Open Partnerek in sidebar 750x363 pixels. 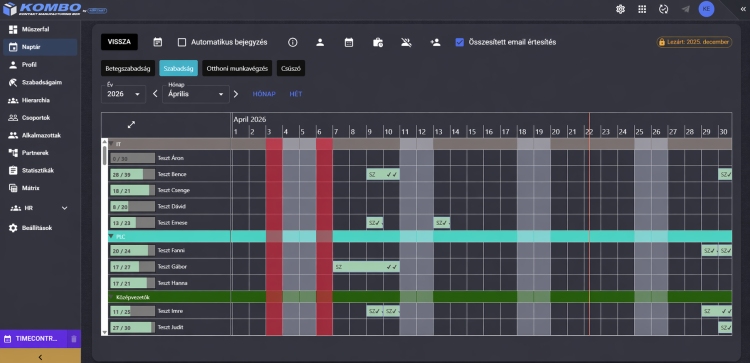(40, 153)
